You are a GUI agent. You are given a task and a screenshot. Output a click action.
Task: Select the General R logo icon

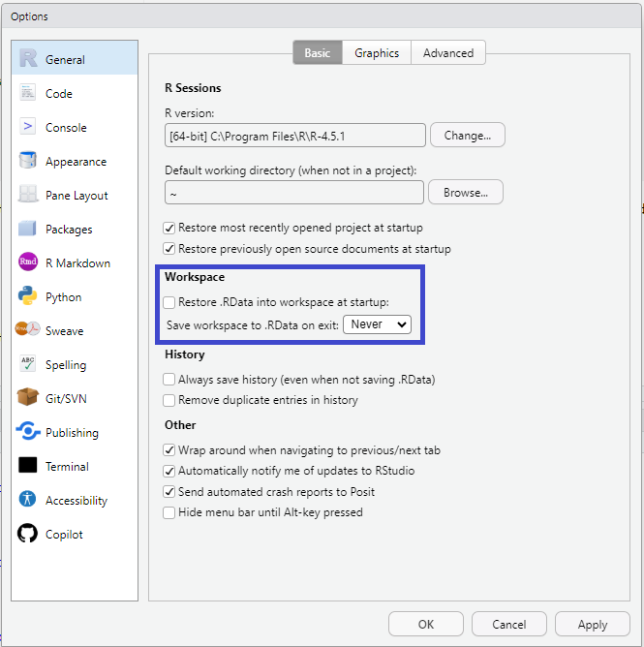coord(28,58)
